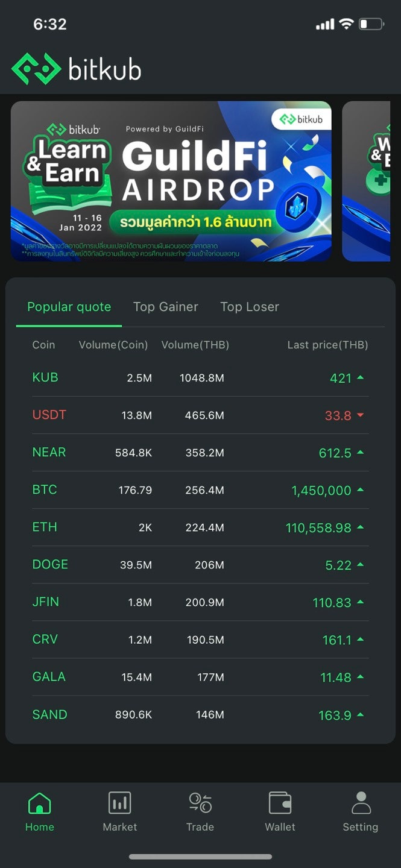Open Settings via the person icon
Viewport: 401px width, 868px height.
360,803
